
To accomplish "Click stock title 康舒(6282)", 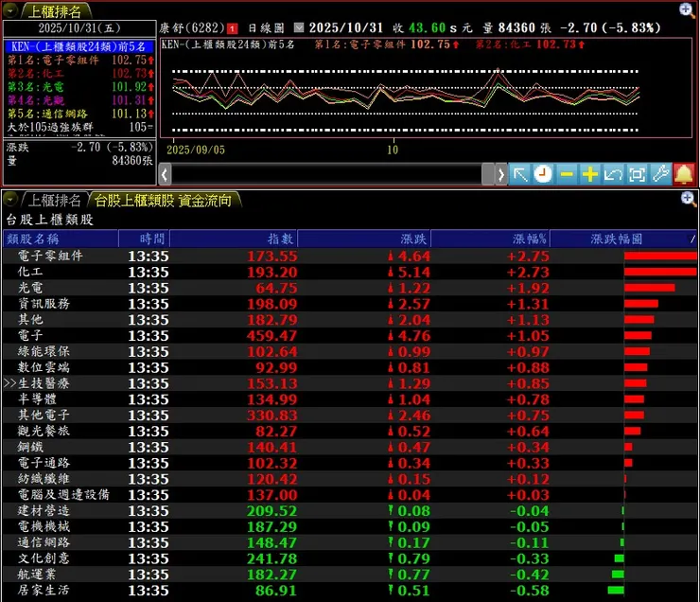I will pyautogui.click(x=192, y=28).
